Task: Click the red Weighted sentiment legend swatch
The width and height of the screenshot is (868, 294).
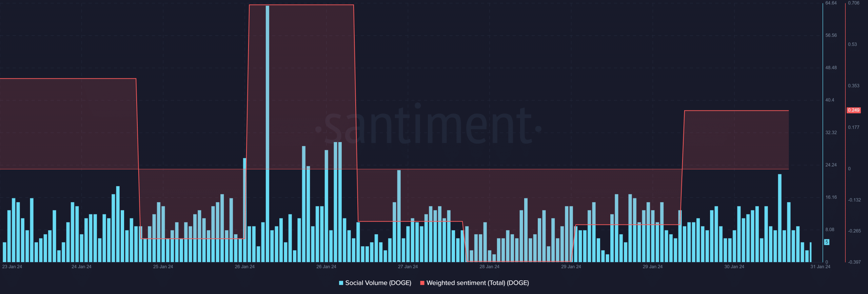Action: click(422, 283)
